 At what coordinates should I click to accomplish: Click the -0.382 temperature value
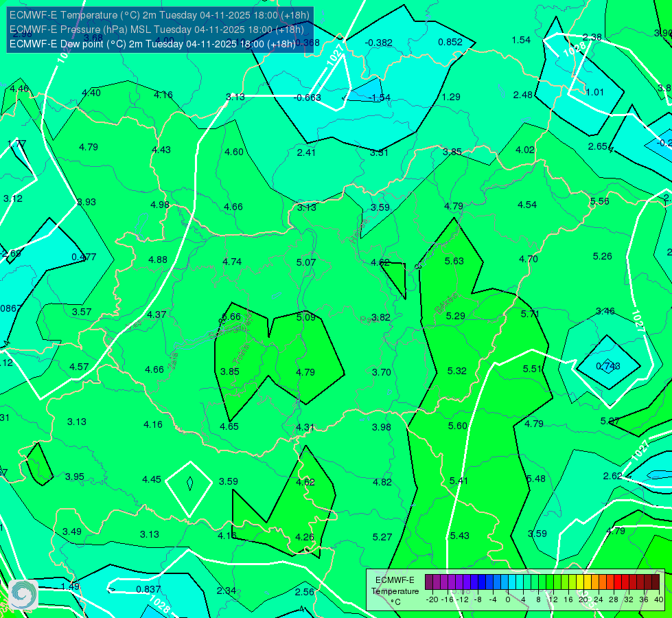point(378,43)
